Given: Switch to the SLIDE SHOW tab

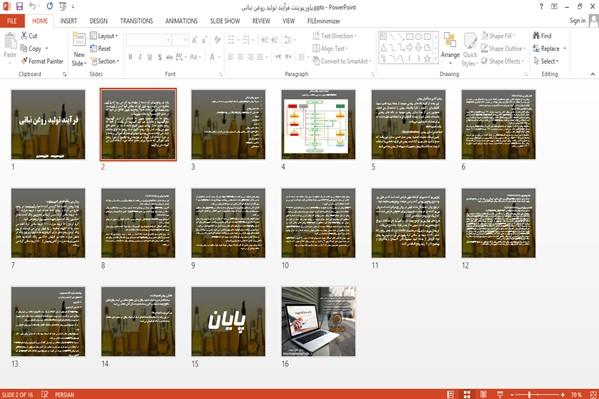Looking at the screenshot, I should pos(225,21).
